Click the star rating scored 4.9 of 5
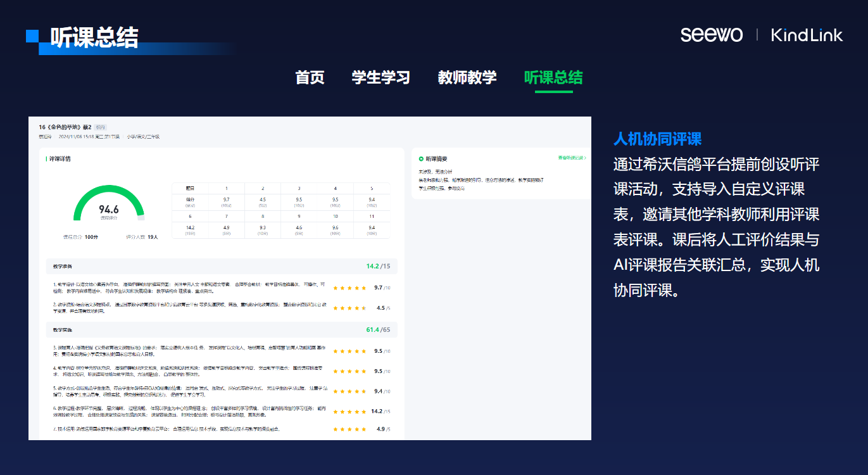Image resolution: width=868 pixels, height=475 pixels. coord(349,429)
